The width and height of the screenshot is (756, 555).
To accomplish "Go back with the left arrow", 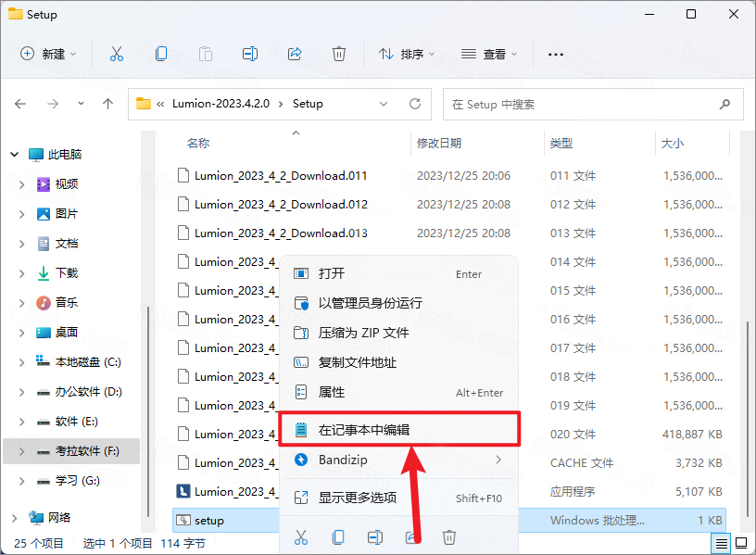I will tap(20, 104).
